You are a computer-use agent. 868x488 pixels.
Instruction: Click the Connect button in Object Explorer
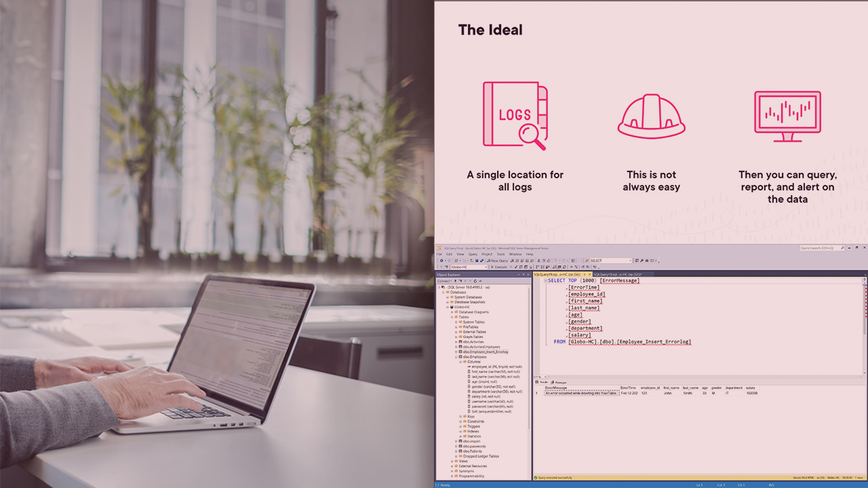444,281
